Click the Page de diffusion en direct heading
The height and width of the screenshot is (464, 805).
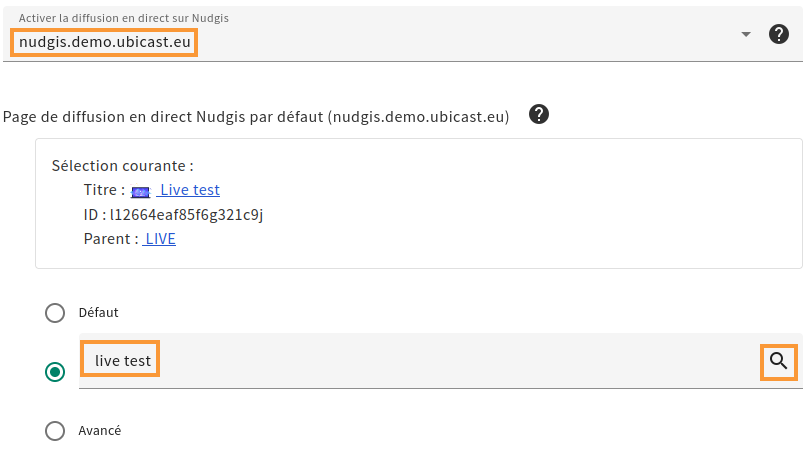[256, 117]
